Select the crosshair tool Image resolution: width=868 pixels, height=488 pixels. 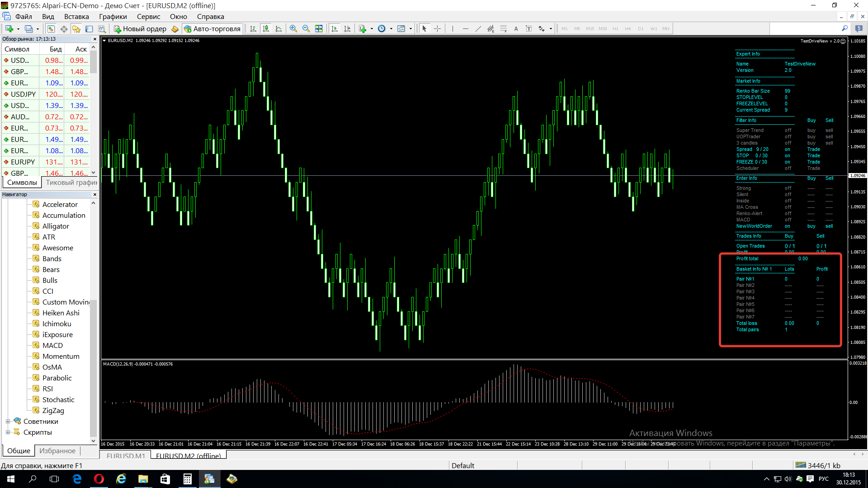[437, 28]
